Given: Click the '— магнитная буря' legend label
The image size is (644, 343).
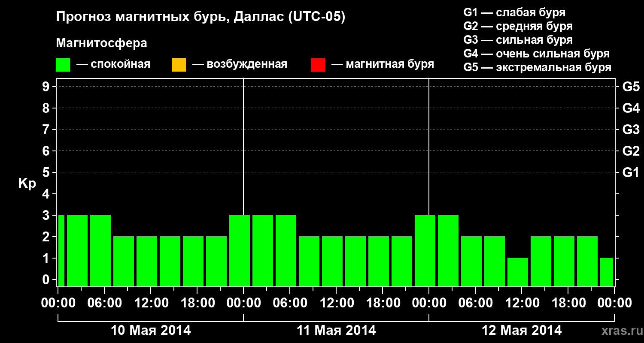Looking at the screenshot, I should tap(383, 64).
